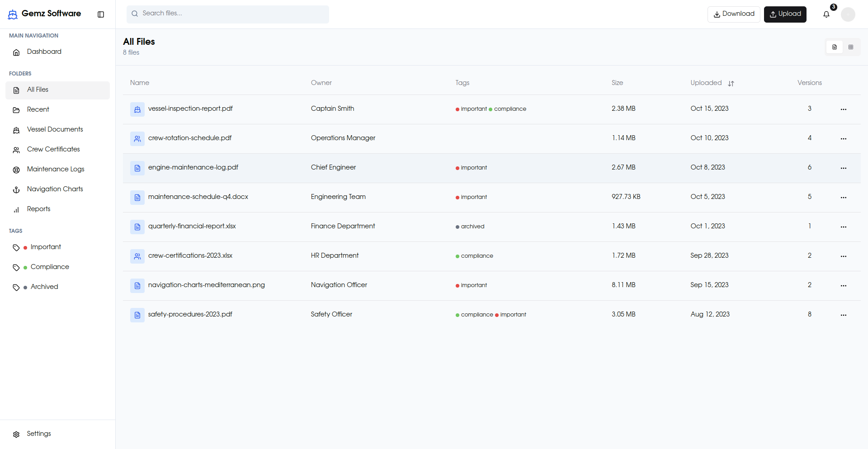Open maintenance-schedule-q4.docx file name

click(x=198, y=197)
